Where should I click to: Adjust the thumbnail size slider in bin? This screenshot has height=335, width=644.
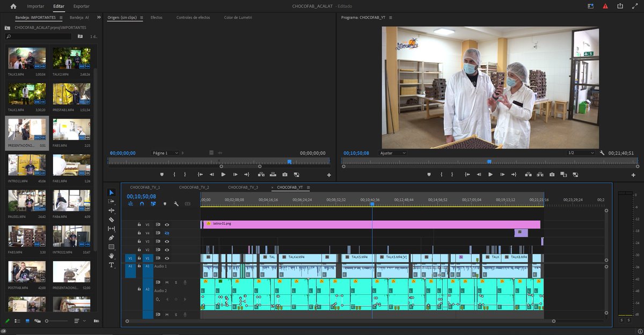click(x=57, y=321)
